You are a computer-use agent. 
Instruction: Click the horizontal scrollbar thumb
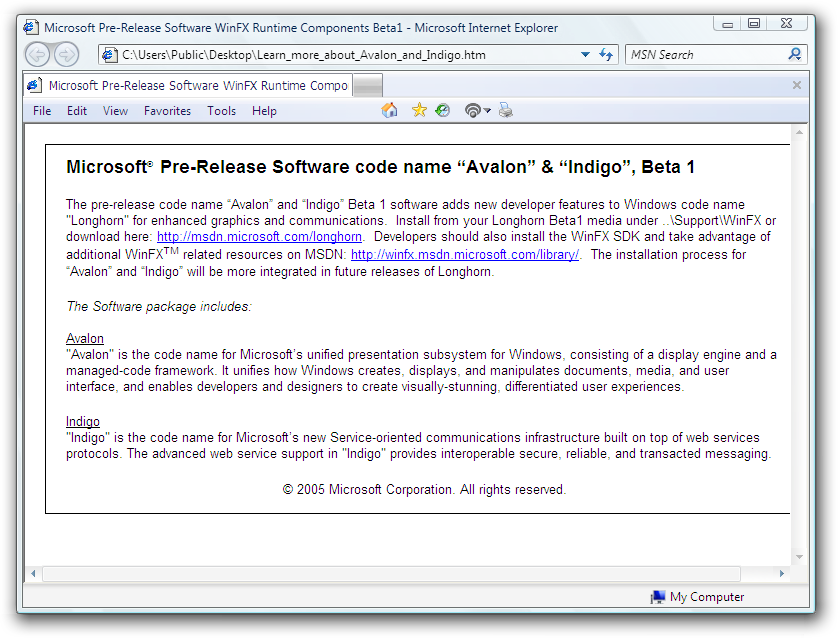392,573
